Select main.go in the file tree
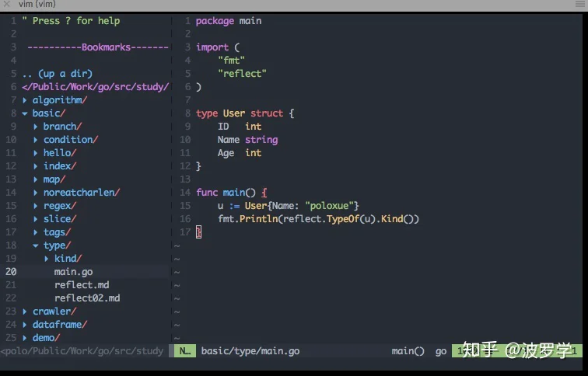Viewport: 588px width, 376px height. pos(73,272)
